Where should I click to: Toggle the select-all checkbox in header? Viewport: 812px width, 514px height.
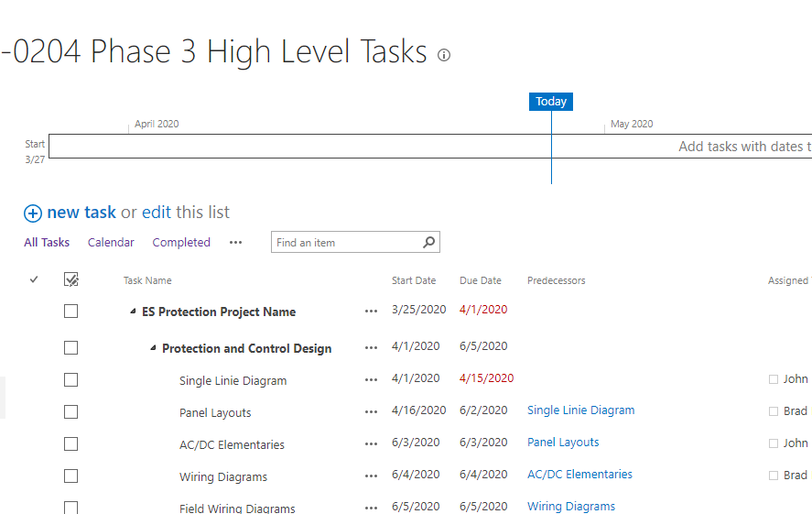point(70,279)
